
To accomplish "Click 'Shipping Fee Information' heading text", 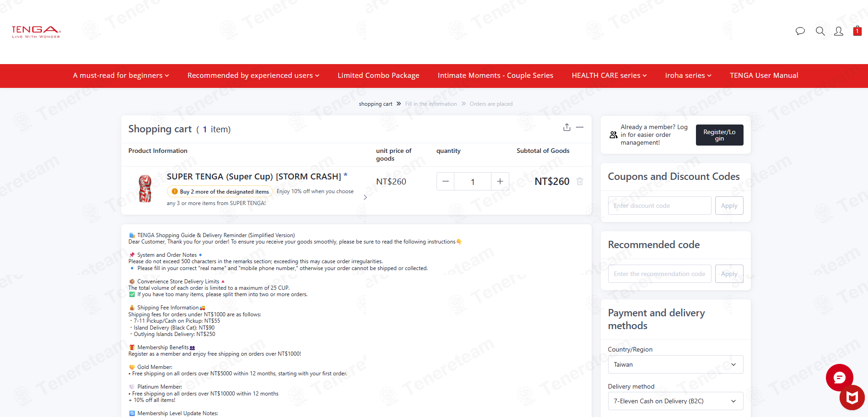I will [x=168, y=308].
